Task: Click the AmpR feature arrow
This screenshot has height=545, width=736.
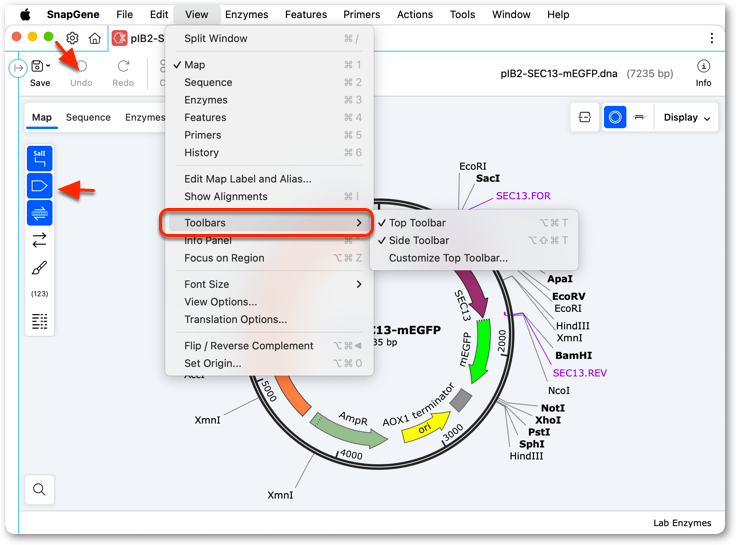Action: click(348, 430)
